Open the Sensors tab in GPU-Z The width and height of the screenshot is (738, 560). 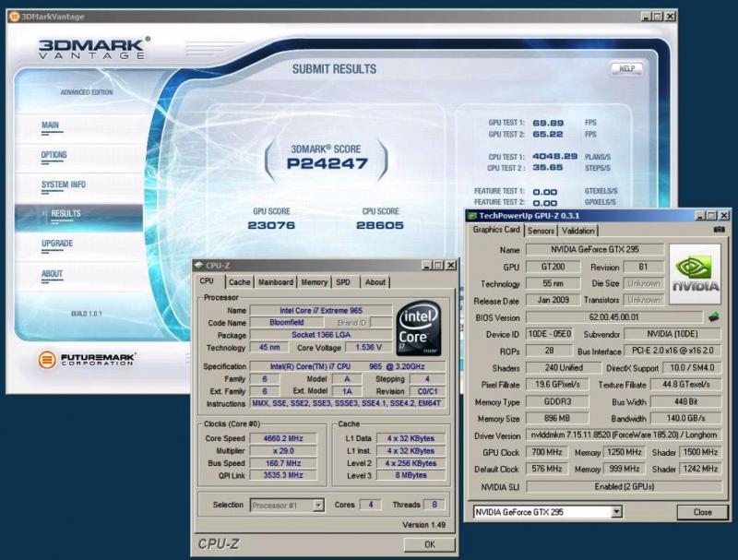(x=541, y=231)
